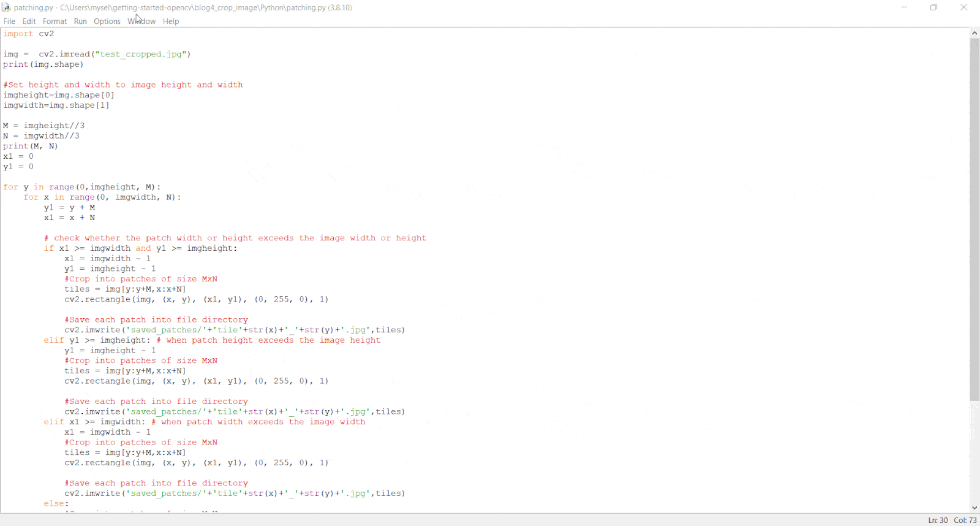Click the 'for y in range(0,imgheight, M):' line

click(x=82, y=187)
